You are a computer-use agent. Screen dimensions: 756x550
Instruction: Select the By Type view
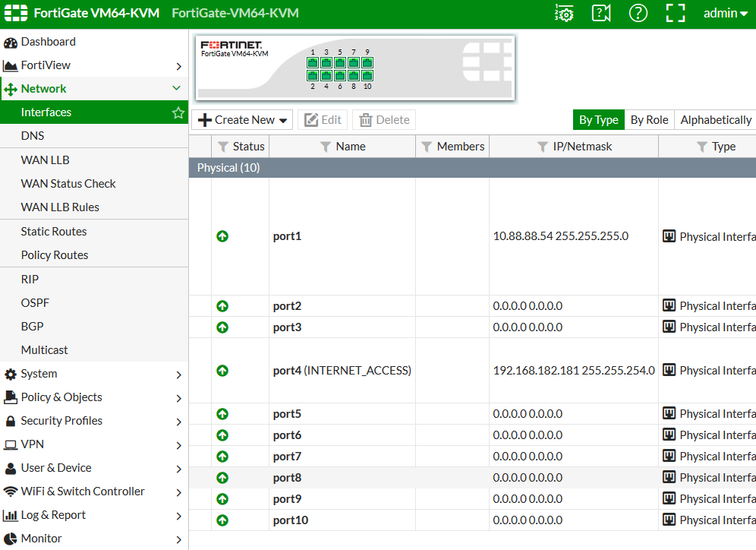pyautogui.click(x=598, y=120)
